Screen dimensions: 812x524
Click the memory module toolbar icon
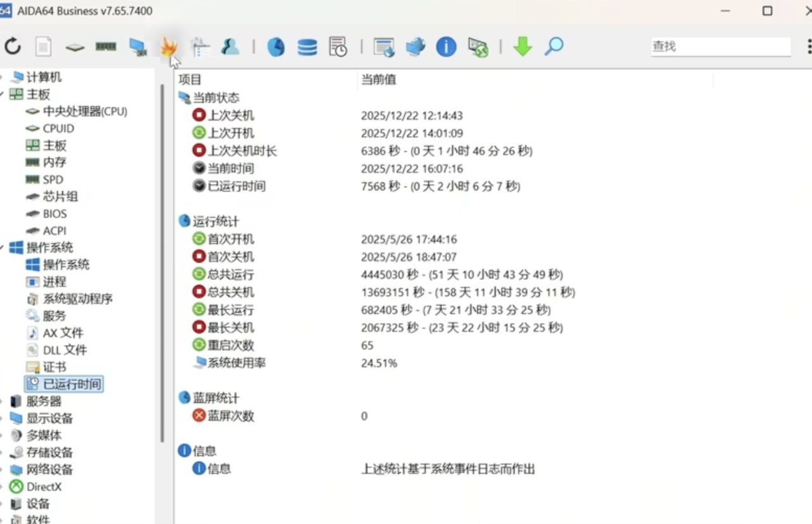point(106,46)
